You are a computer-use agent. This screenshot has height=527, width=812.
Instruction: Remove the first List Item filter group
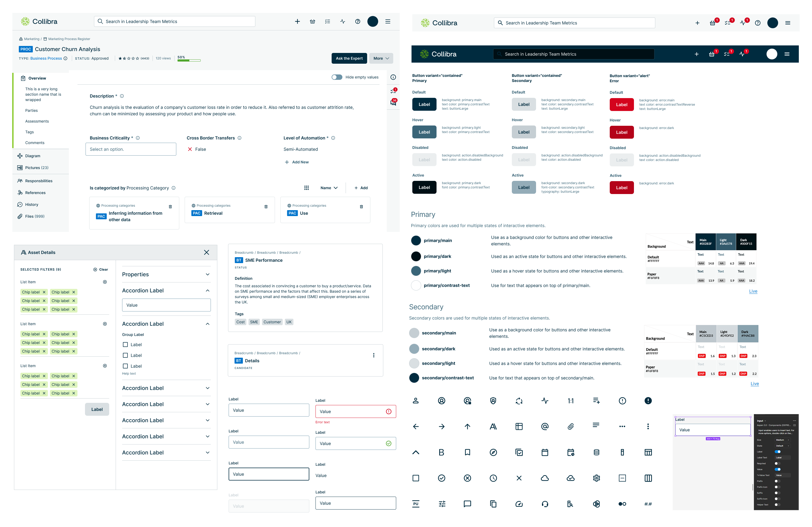click(105, 282)
